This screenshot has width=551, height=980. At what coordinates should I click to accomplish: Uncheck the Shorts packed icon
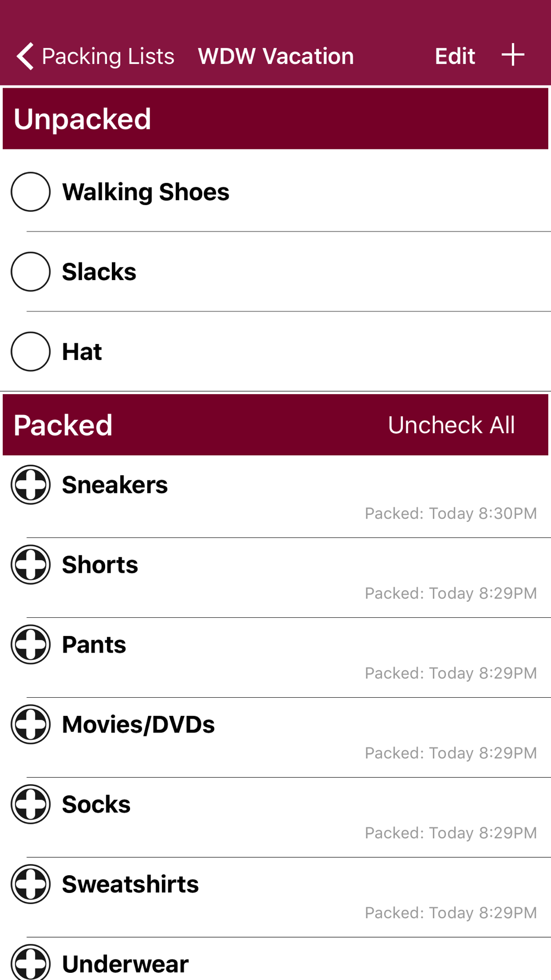point(31,565)
